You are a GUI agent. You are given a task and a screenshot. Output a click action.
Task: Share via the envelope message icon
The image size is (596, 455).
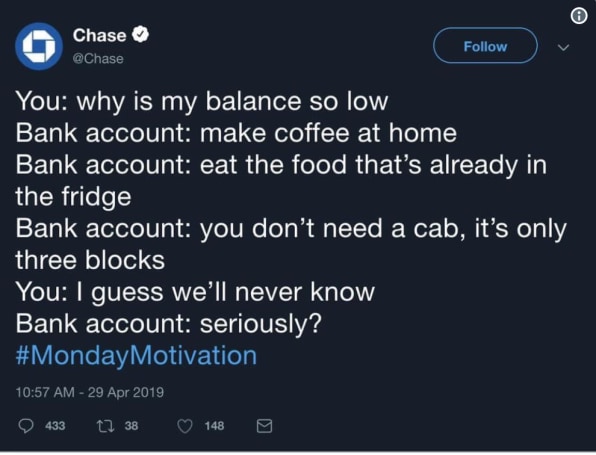click(x=264, y=426)
